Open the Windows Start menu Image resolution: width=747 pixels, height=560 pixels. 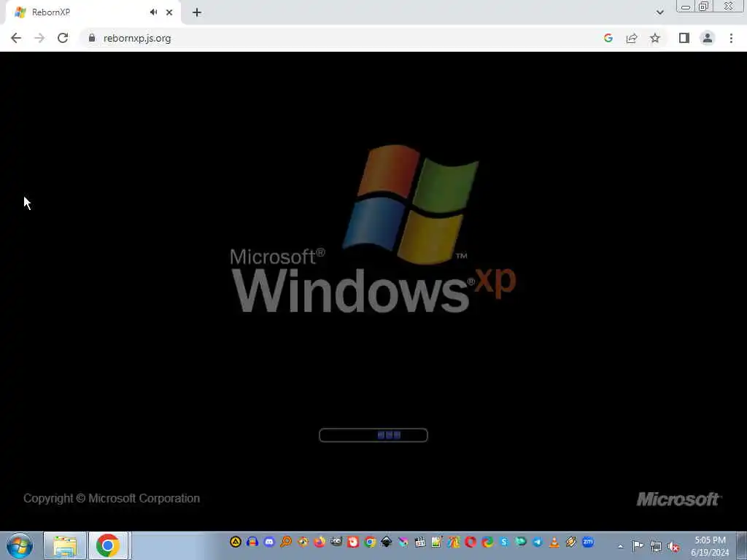20,545
